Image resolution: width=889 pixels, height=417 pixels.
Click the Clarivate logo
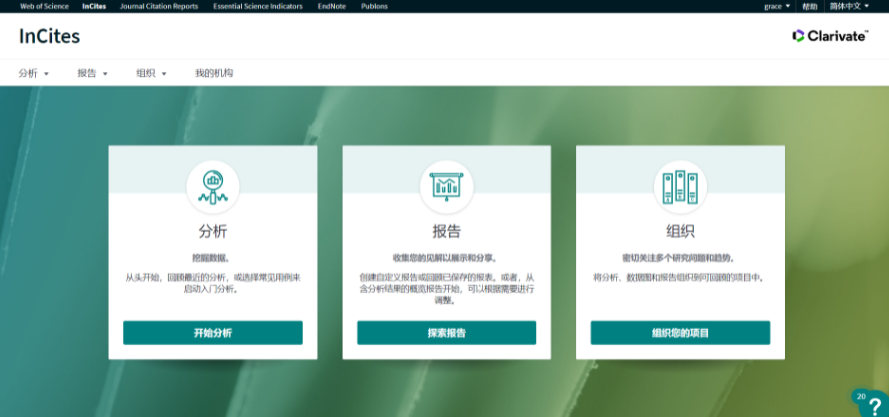click(x=830, y=36)
